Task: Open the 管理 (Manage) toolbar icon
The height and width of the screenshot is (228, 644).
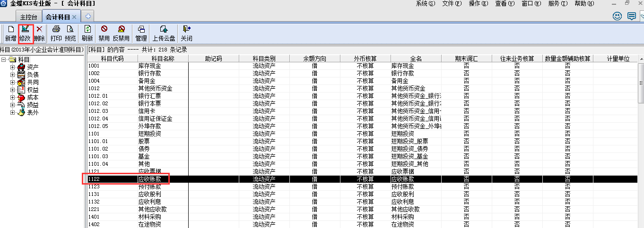Action: coord(141,33)
